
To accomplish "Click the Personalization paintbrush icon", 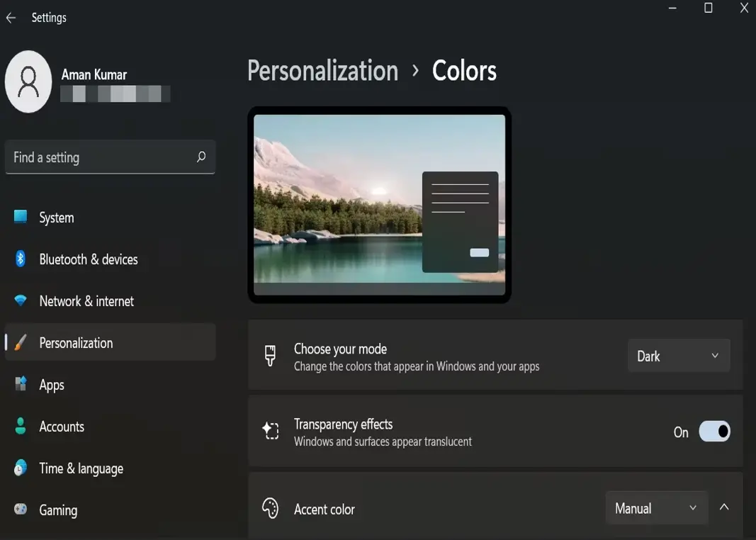I will tap(21, 342).
